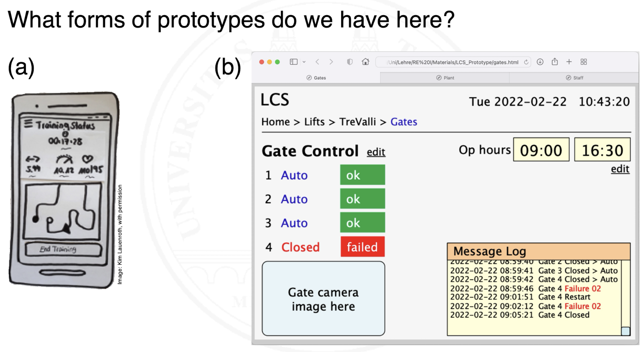This screenshot has height=352, width=644.
Task: Toggle Gate 2 Auto mode
Action: point(294,199)
